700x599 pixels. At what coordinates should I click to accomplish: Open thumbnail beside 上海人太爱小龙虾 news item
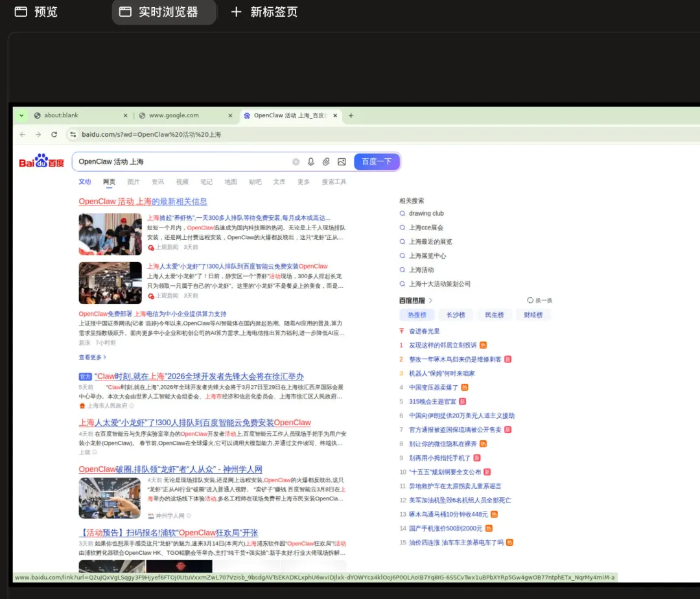pyautogui.click(x=110, y=283)
